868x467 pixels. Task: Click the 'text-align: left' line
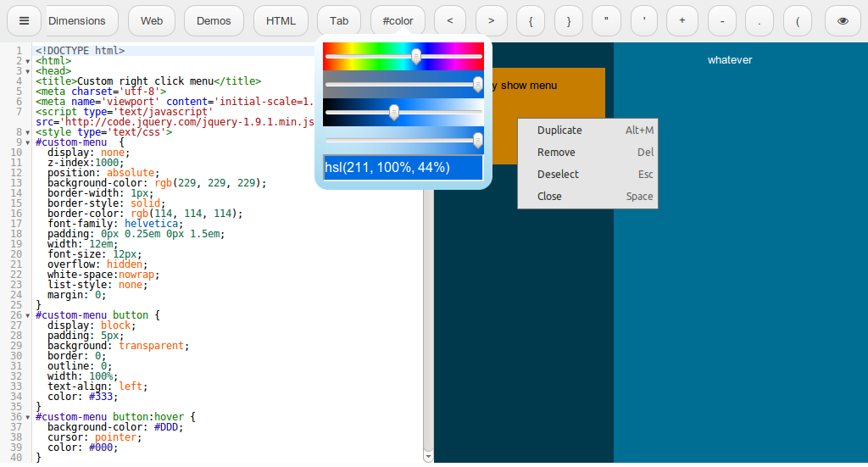click(x=97, y=386)
